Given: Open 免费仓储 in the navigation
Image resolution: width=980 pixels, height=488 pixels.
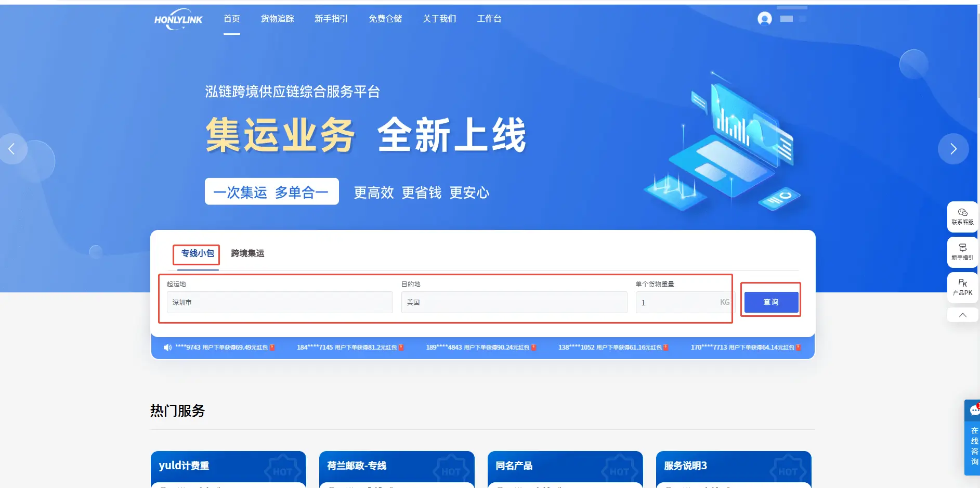Looking at the screenshot, I should pyautogui.click(x=385, y=19).
